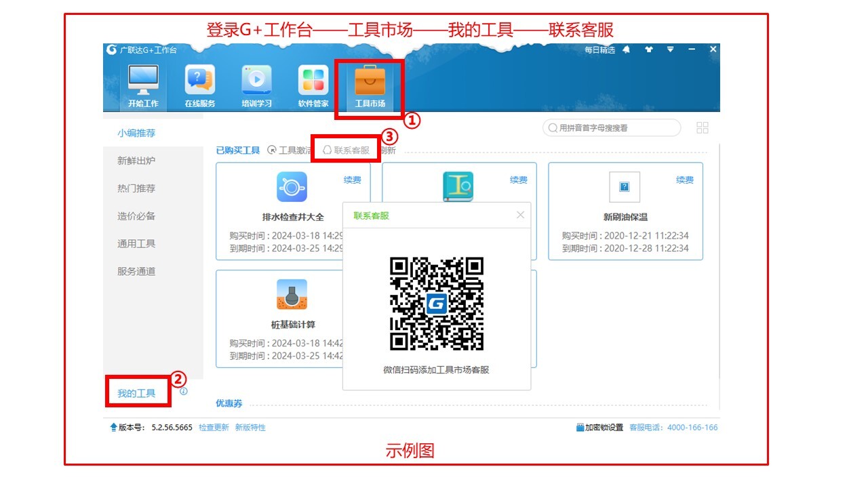Click 新刷油保温 tool icon
868x488 pixels.
pos(625,186)
